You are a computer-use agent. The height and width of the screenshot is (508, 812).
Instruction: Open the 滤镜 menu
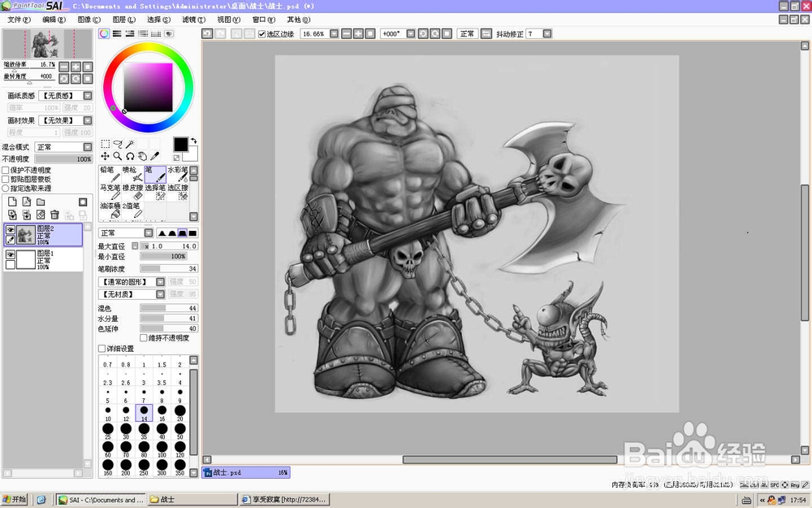[194, 20]
